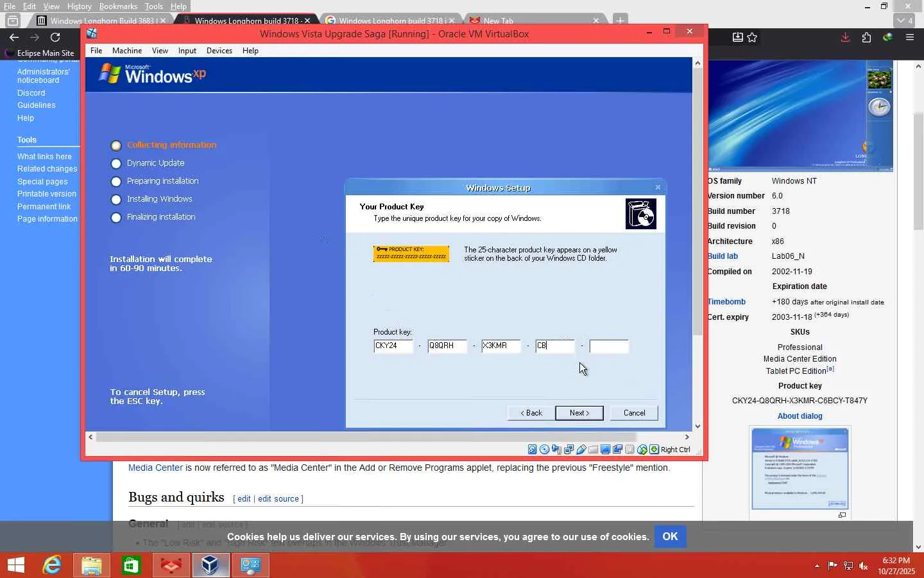The height and width of the screenshot is (578, 924).
Task: Click Next in Windows Setup
Action: 579,413
